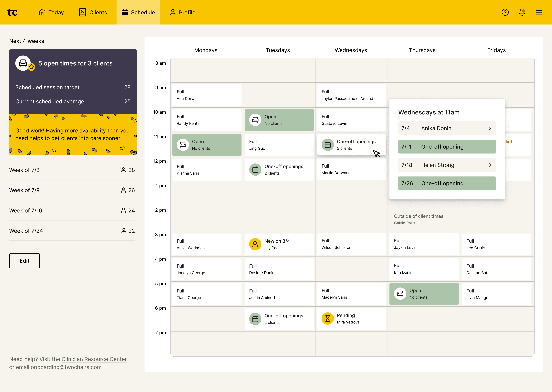The width and height of the screenshot is (552, 392).
Task: Open the hamburger menu icon
Action: [x=539, y=12]
